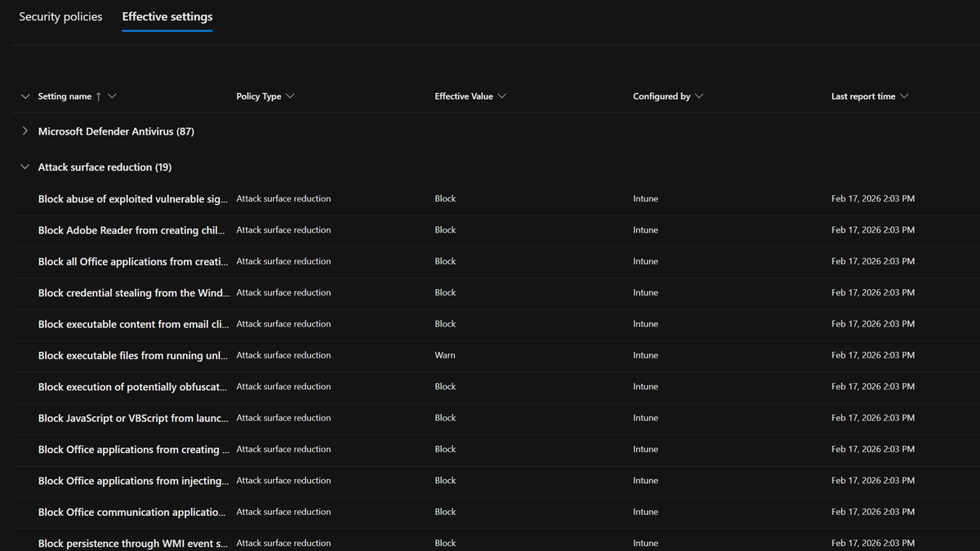The width and height of the screenshot is (980, 551).
Task: Click setting 'Block executable content from email cli...'
Action: pos(134,324)
